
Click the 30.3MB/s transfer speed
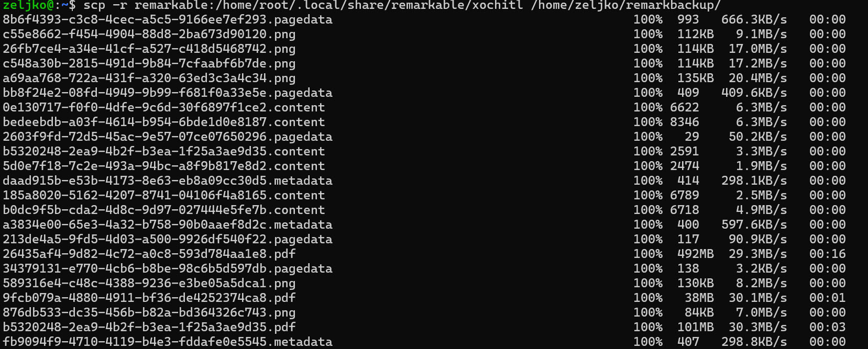click(x=757, y=328)
